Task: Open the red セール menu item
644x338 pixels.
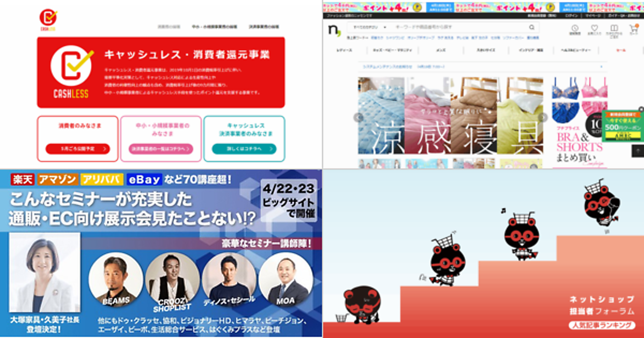Action: coord(621,50)
